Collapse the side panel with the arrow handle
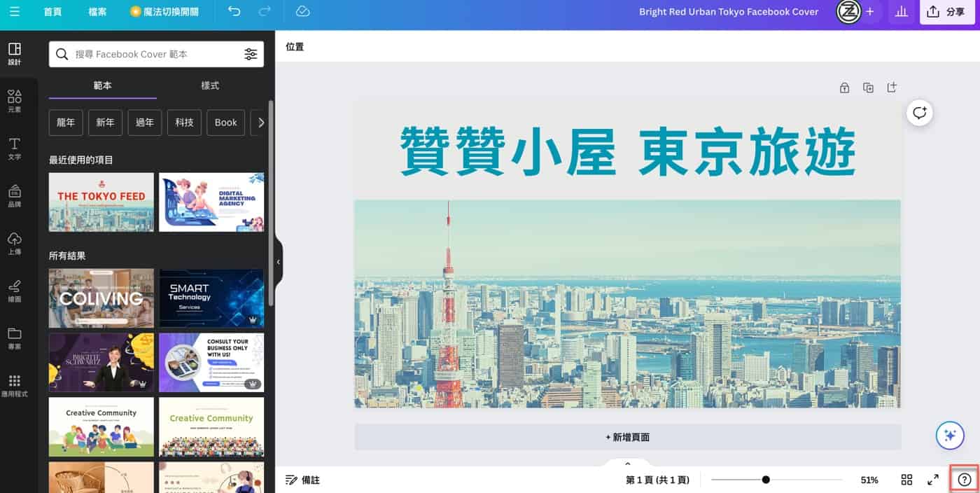 (278, 262)
